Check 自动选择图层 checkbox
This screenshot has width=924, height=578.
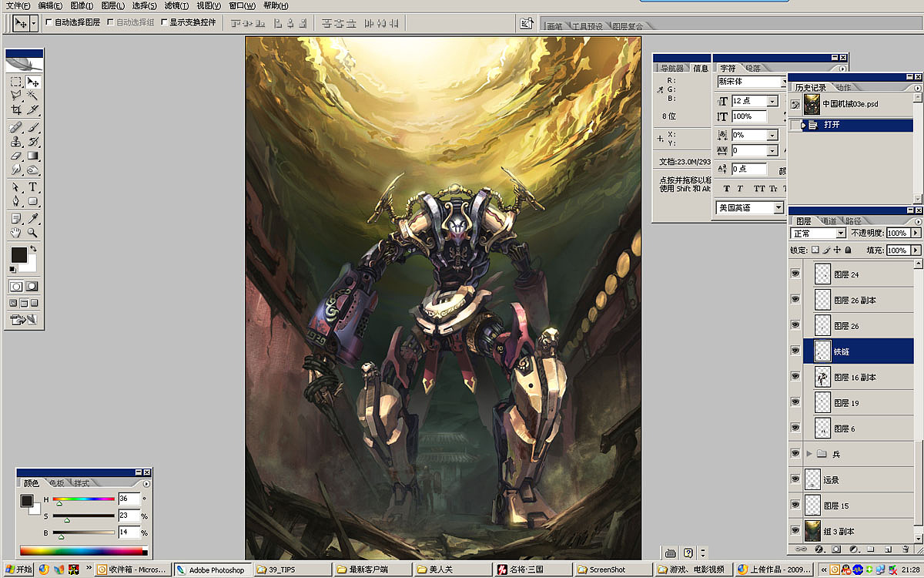tap(49, 22)
